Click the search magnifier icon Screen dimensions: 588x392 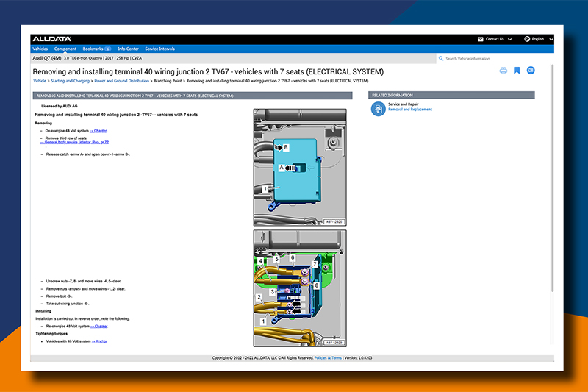coord(441,59)
